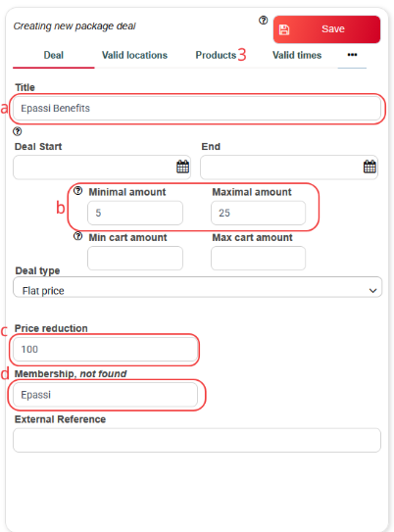Click help icon beside Min cart amount
The height and width of the screenshot is (532, 394).
point(78,236)
